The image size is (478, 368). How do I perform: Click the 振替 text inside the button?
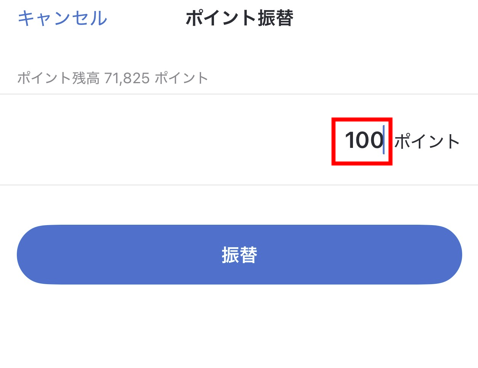239,255
